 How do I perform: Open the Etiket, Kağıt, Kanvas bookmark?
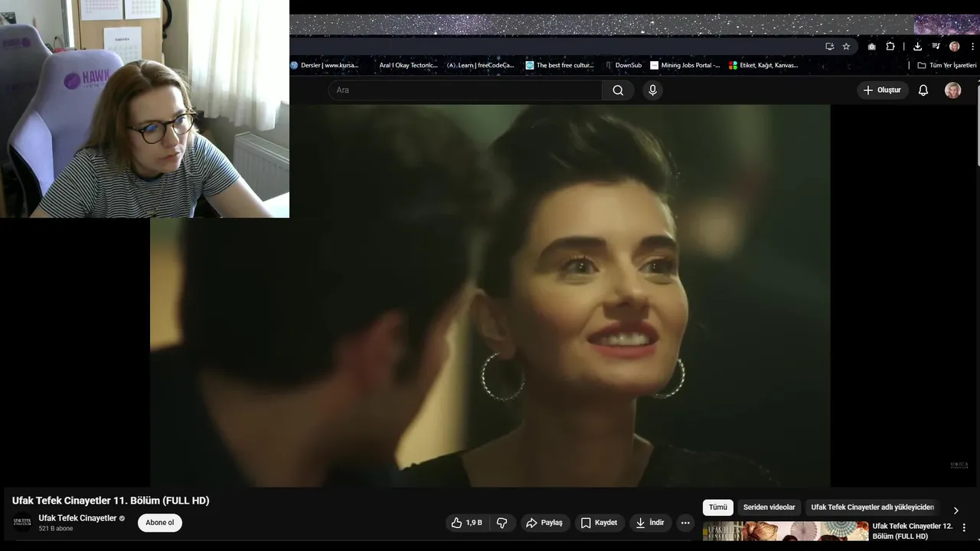coord(763,65)
